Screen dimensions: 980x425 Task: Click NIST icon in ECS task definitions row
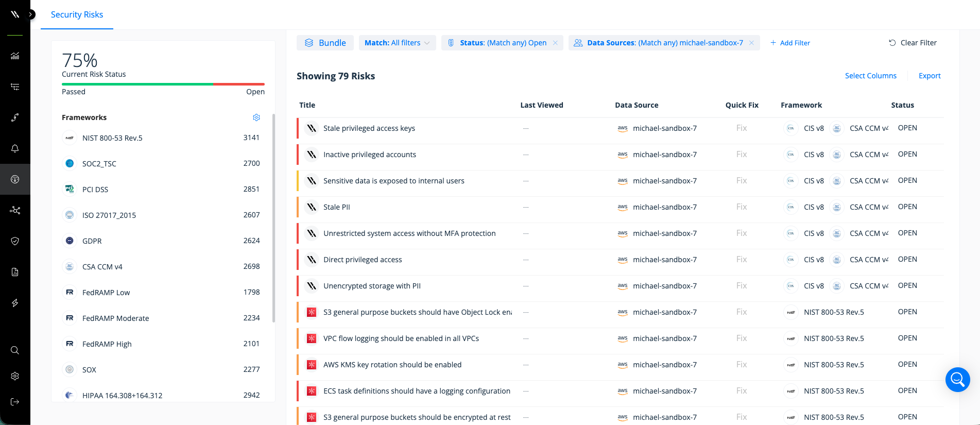pyautogui.click(x=790, y=391)
